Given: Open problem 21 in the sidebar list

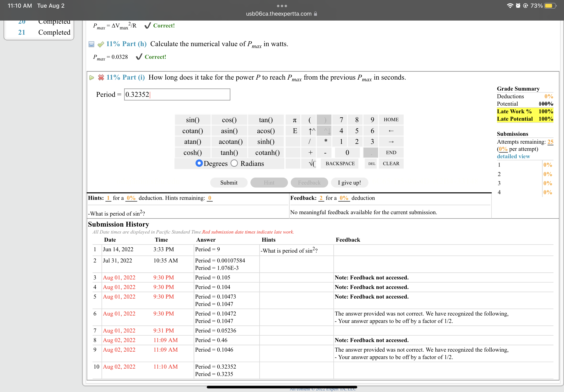Looking at the screenshot, I should click(22, 32).
